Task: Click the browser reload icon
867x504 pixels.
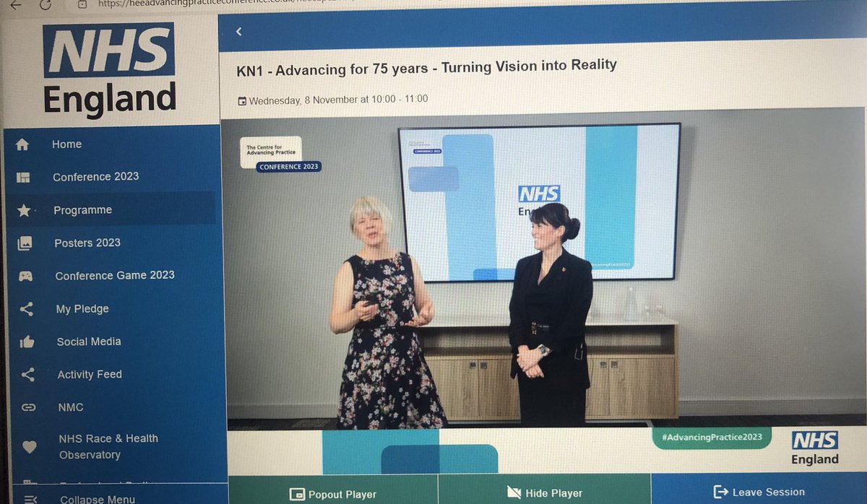Action: click(x=46, y=4)
